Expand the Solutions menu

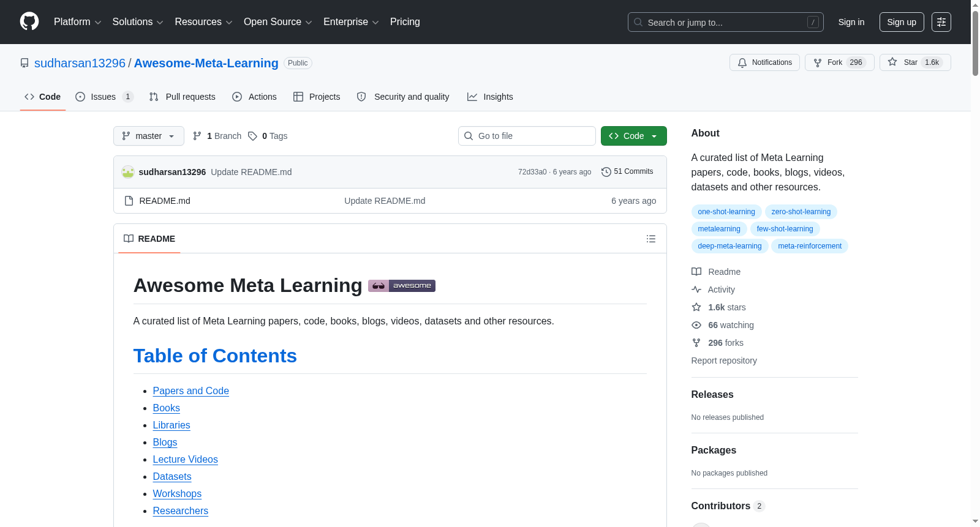click(x=138, y=22)
